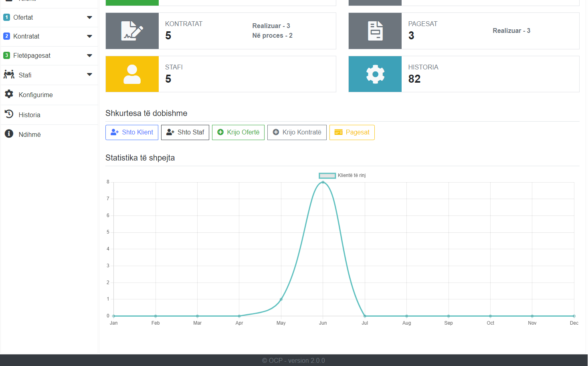Click the Dec label on chart axis
This screenshot has width=588, height=366.
[x=574, y=323]
